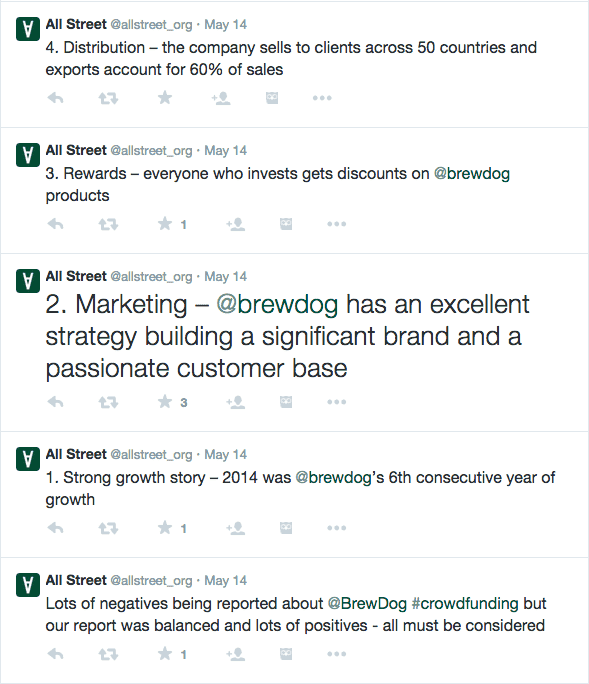This screenshot has height=684, width=589.
Task: Retweet the Rewards tweet
Action: click(x=108, y=224)
